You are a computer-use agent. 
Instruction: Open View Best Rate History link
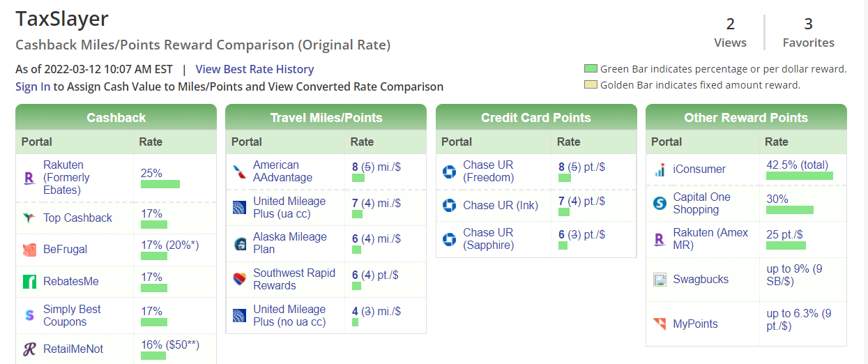(254, 69)
